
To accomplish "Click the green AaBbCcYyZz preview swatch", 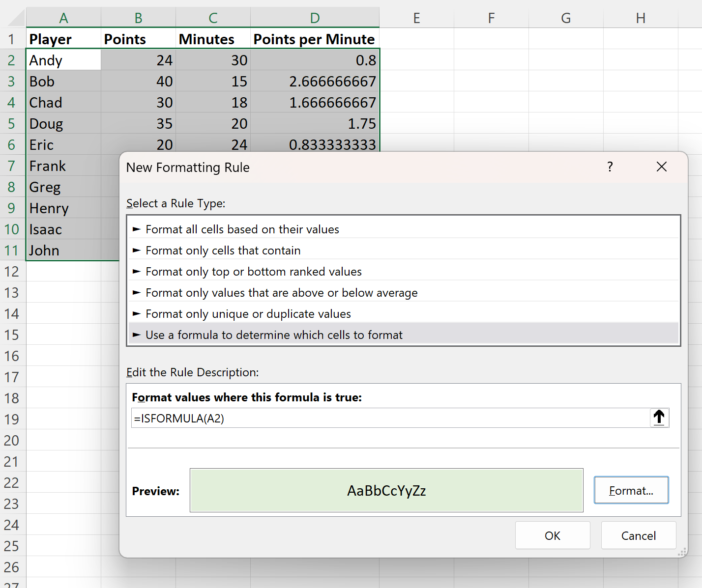I will [386, 490].
